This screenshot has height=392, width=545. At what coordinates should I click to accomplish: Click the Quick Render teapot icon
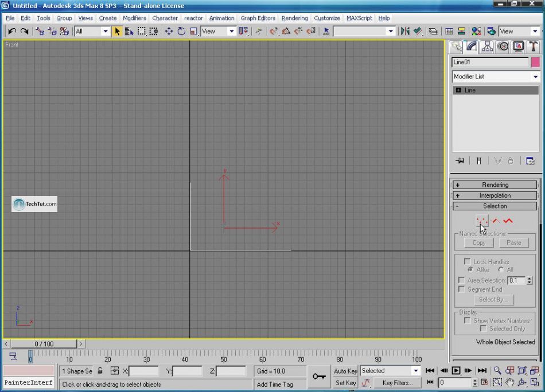491,32
